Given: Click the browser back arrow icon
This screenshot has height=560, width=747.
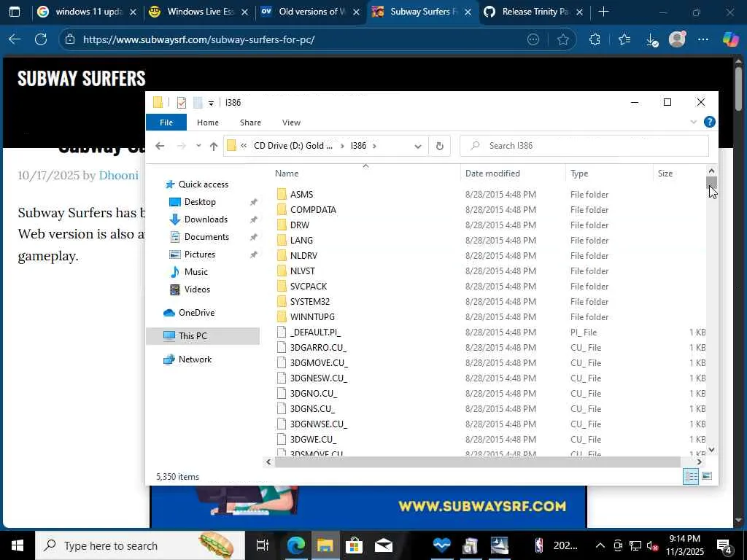Looking at the screenshot, I should pyautogui.click(x=15, y=39).
